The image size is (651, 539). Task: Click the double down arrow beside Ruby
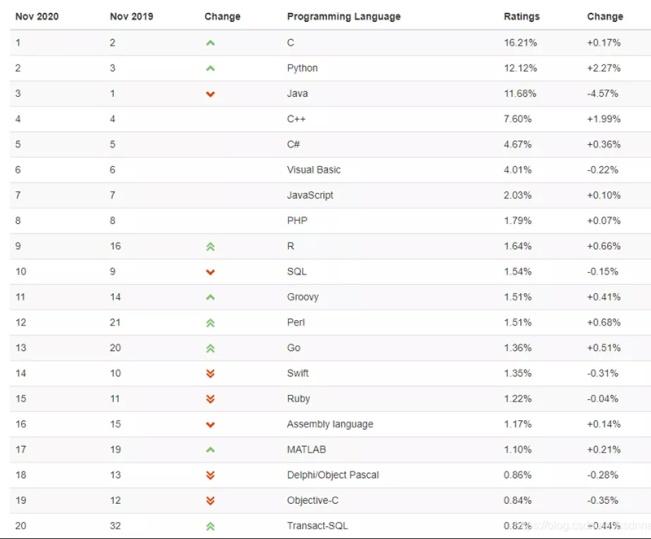click(210, 399)
